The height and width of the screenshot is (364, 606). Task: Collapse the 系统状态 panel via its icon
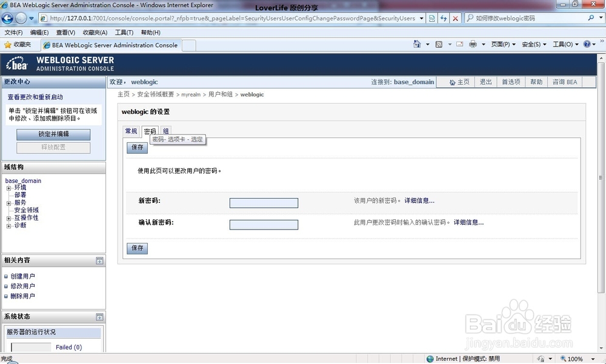(x=99, y=316)
